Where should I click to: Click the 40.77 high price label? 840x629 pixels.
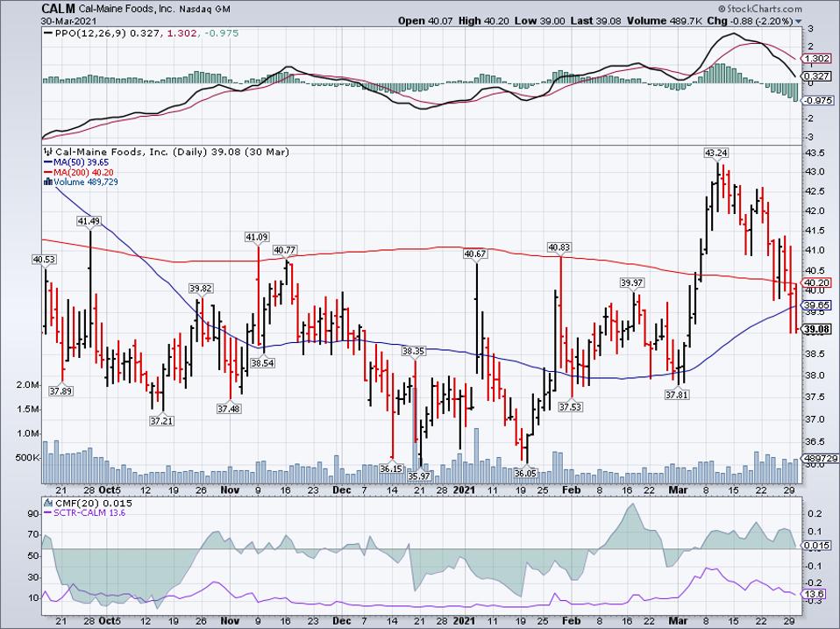[284, 250]
